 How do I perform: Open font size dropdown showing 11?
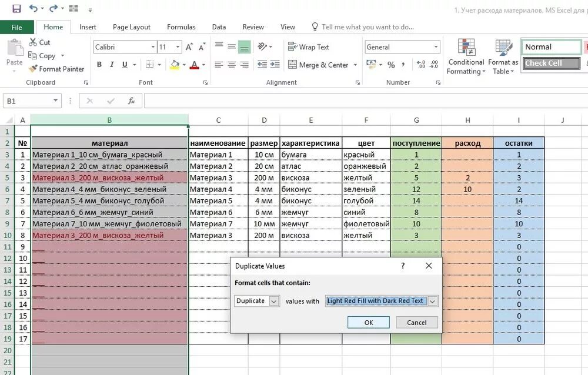pos(178,47)
